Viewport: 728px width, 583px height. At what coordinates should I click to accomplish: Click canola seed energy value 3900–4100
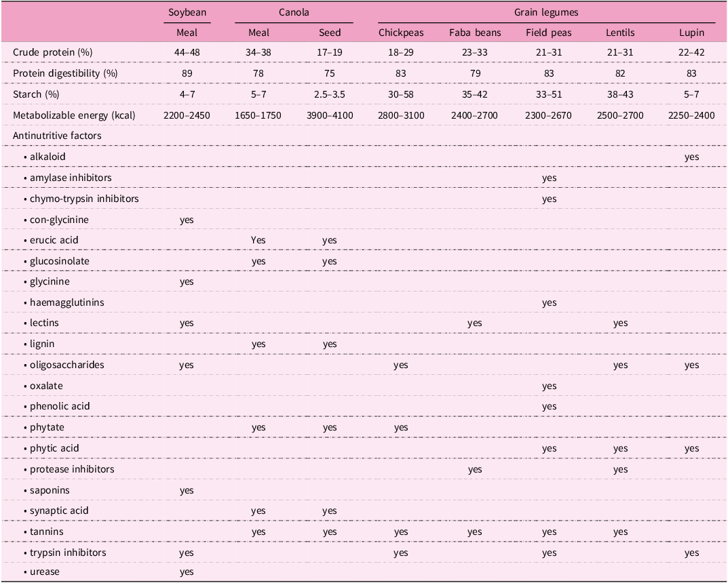[x=330, y=115]
